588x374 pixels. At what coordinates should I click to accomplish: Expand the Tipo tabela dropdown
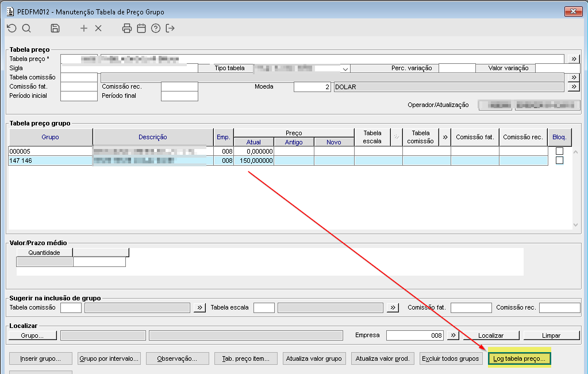point(345,68)
